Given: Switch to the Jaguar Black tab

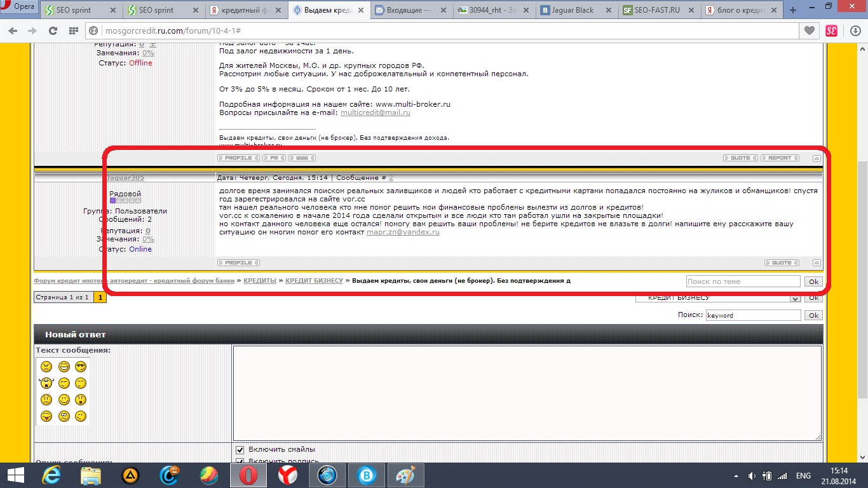Looking at the screenshot, I should [576, 10].
